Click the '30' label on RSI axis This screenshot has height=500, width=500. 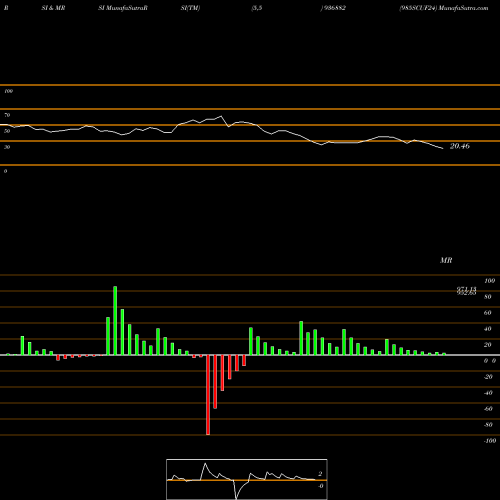7,147
